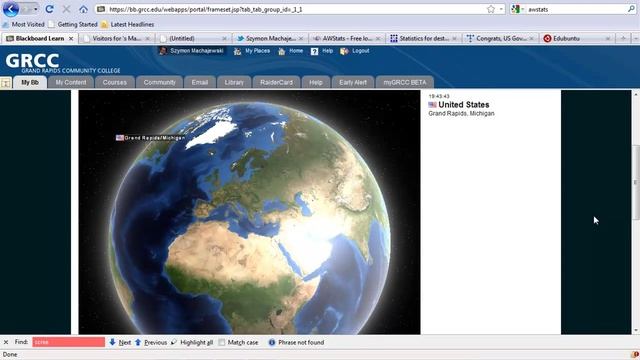Click the status bar icon at right
The image size is (640, 360).
pyautogui.click(x=635, y=355)
